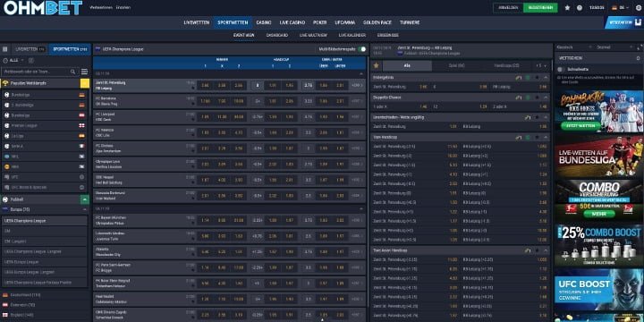The image size is (644, 322).
Task: Click the England flag on Premier League row
Action: pos(81,126)
